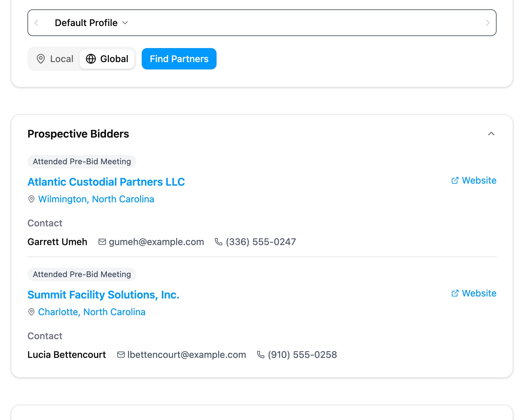Open Summit Facility Solutions, Inc. link

(104, 295)
